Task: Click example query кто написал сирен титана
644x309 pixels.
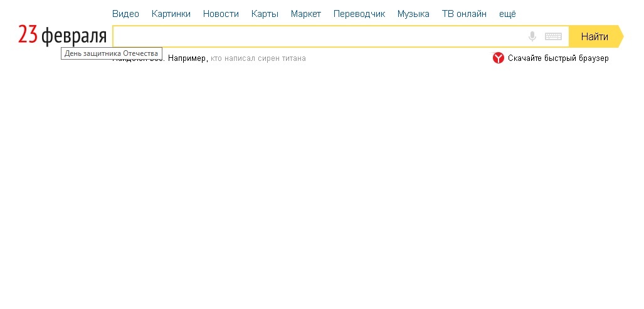Action: [x=258, y=58]
